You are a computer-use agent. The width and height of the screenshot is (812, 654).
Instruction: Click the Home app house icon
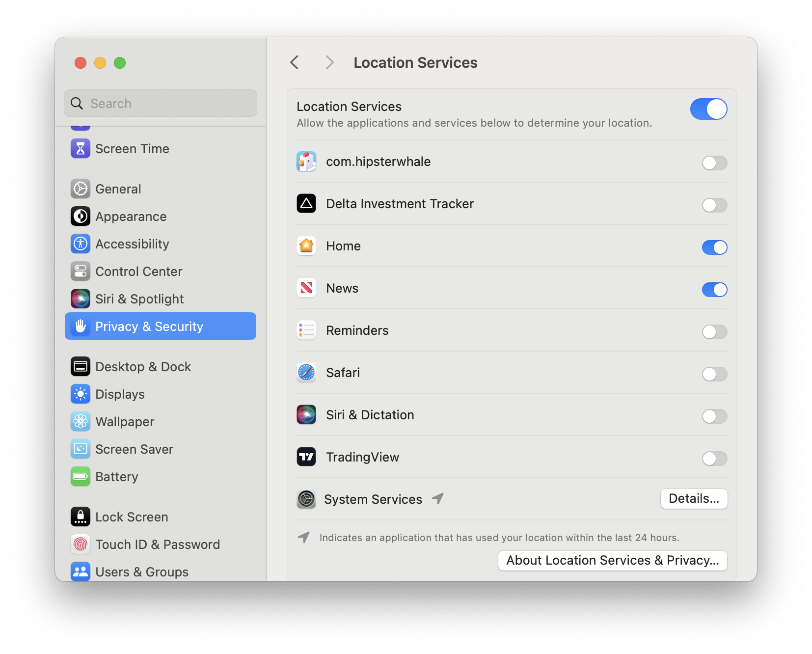306,246
